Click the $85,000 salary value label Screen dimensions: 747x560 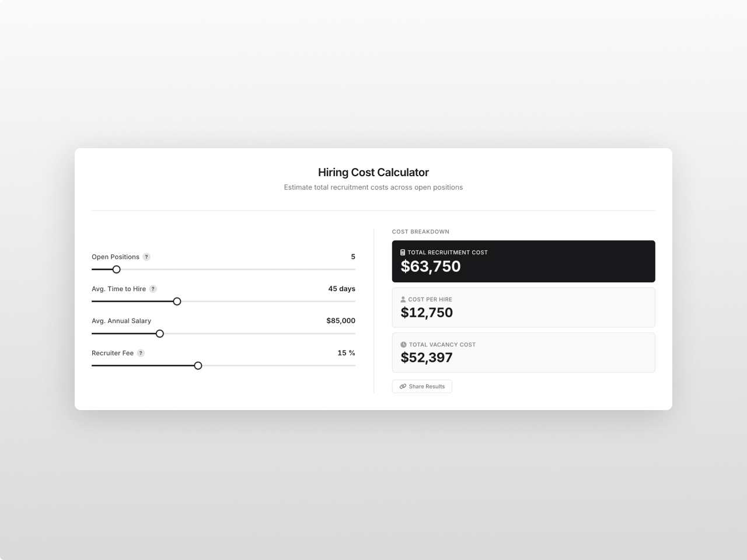pos(341,320)
